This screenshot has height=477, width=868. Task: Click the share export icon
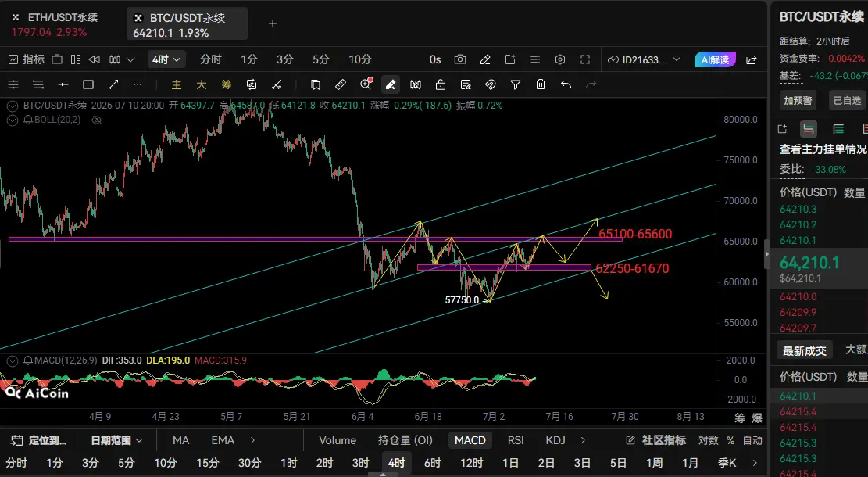(x=751, y=59)
